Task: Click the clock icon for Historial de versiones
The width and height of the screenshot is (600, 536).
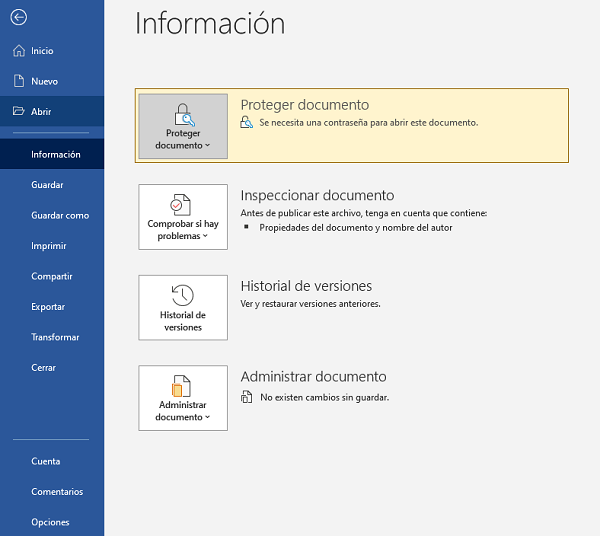Action: (183, 295)
